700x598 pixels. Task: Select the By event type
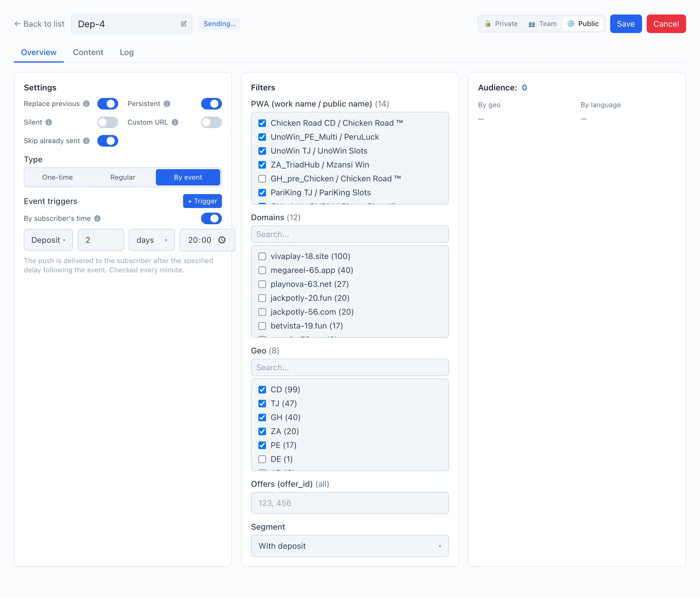tap(188, 177)
